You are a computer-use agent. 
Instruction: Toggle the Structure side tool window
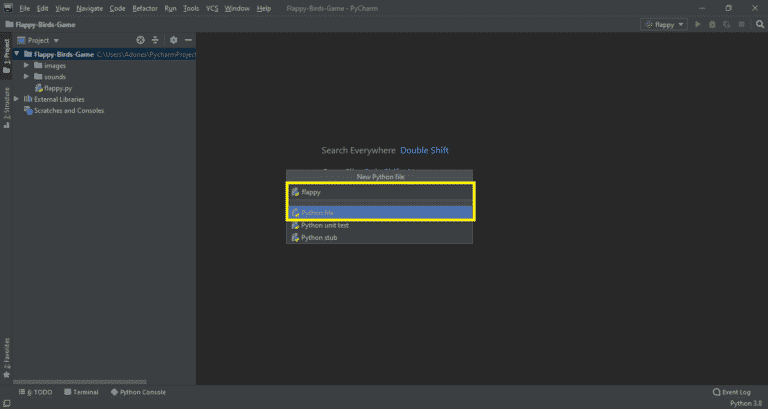coord(6,107)
